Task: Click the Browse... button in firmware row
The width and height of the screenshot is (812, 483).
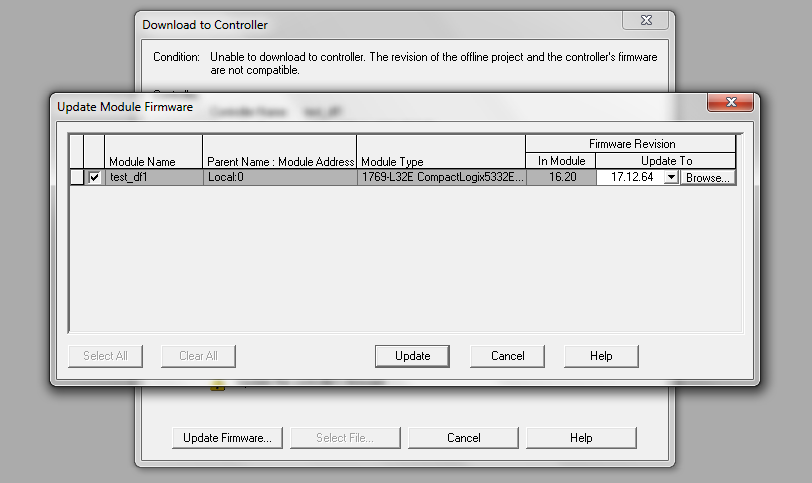Action: 707,178
